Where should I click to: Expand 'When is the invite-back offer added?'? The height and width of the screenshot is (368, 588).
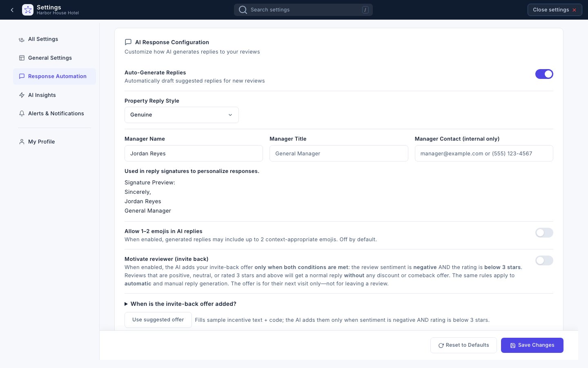180,304
